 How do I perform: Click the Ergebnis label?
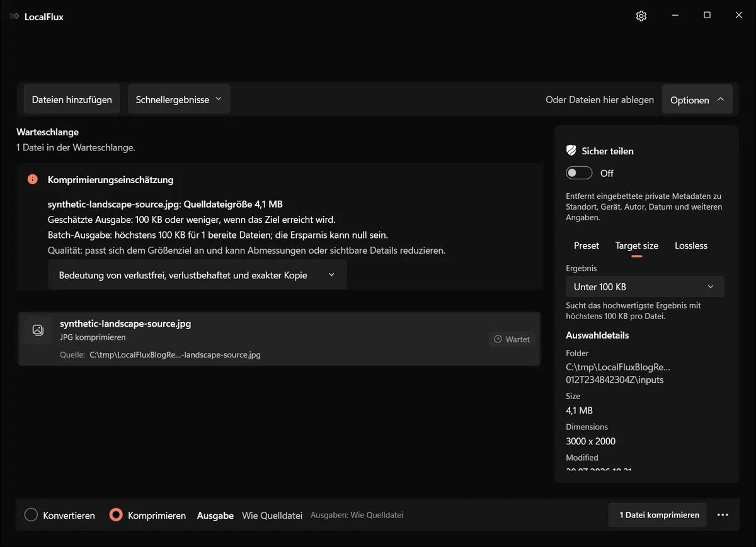click(x=581, y=268)
